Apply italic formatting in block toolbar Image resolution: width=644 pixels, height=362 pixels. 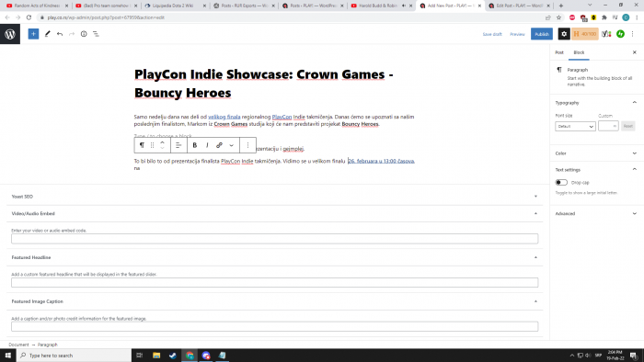coord(207,145)
